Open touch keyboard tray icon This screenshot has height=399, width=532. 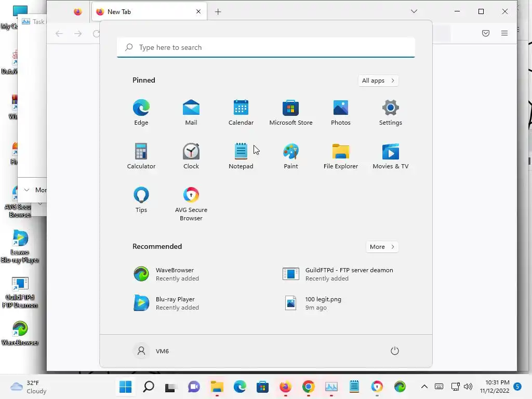click(x=438, y=387)
